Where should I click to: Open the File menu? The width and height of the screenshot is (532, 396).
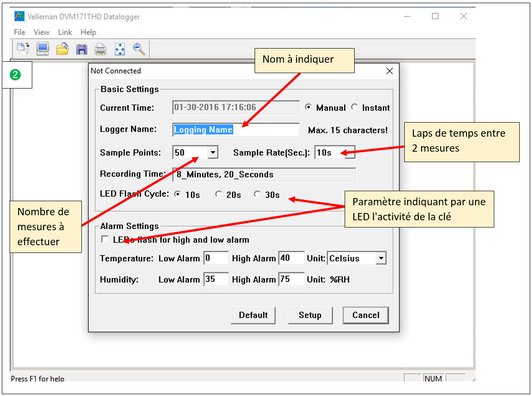click(x=20, y=32)
